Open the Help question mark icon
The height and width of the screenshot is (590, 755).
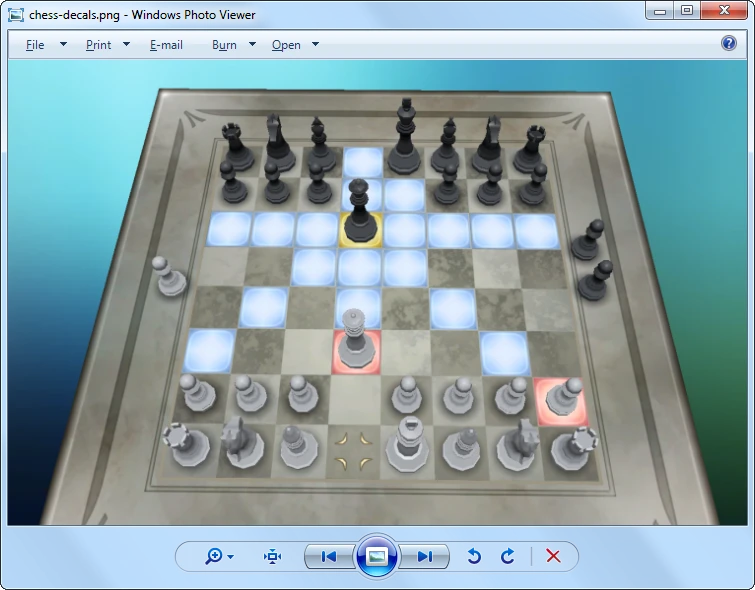pos(729,43)
